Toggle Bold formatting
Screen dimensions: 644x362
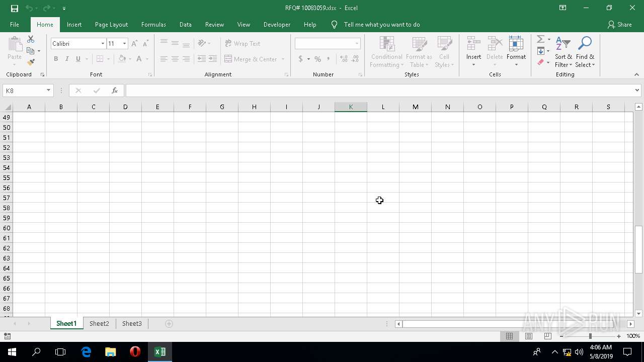tap(56, 59)
